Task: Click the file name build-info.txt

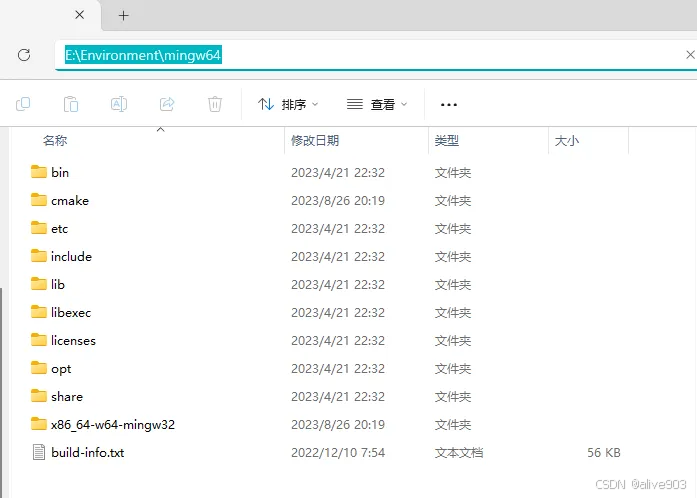Action: (x=88, y=453)
